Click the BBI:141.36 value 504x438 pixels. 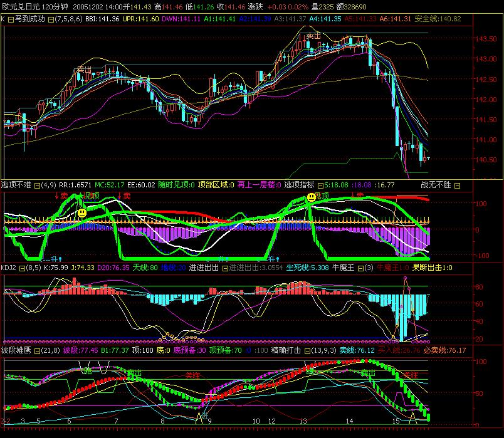click(x=102, y=19)
